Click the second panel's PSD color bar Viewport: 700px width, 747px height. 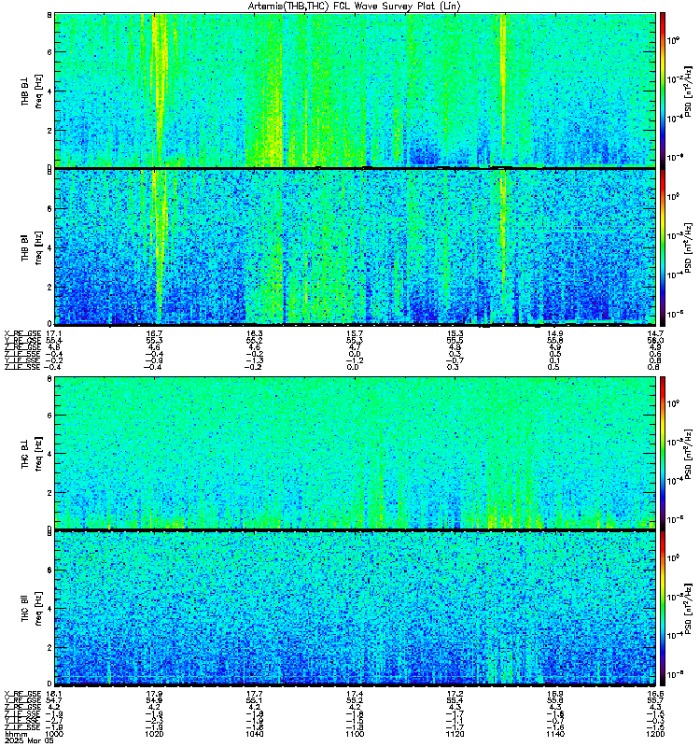(x=663, y=246)
